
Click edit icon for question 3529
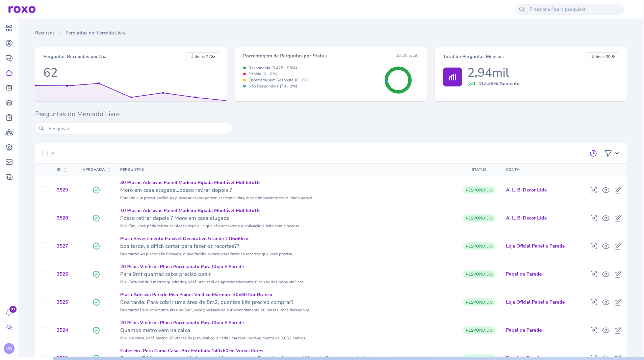618,190
